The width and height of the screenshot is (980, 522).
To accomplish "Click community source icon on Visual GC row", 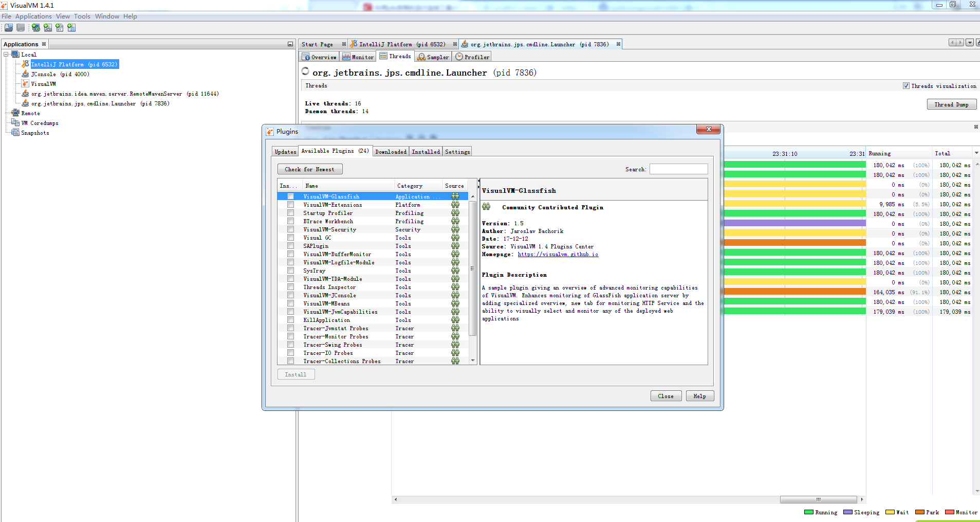I will (x=455, y=238).
